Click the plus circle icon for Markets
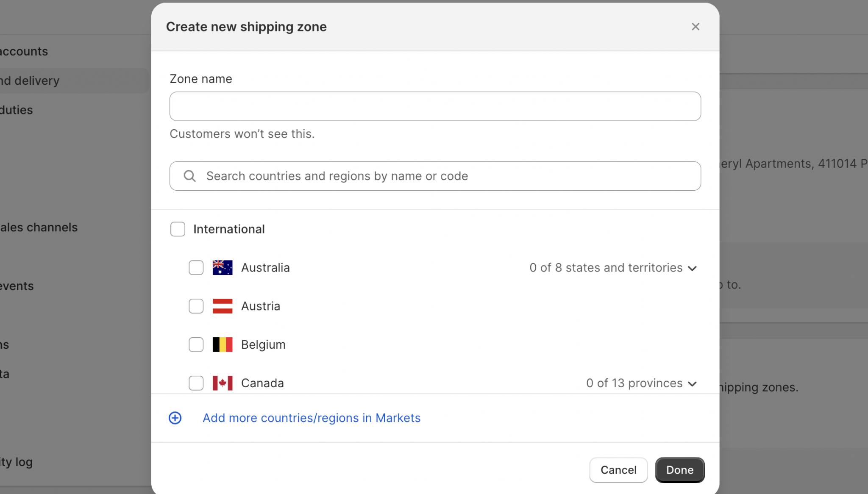 [x=175, y=418]
